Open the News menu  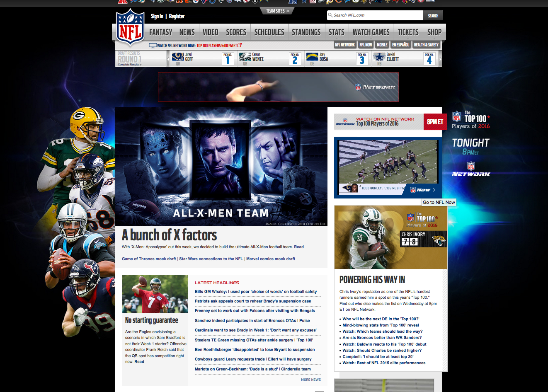pyautogui.click(x=187, y=32)
